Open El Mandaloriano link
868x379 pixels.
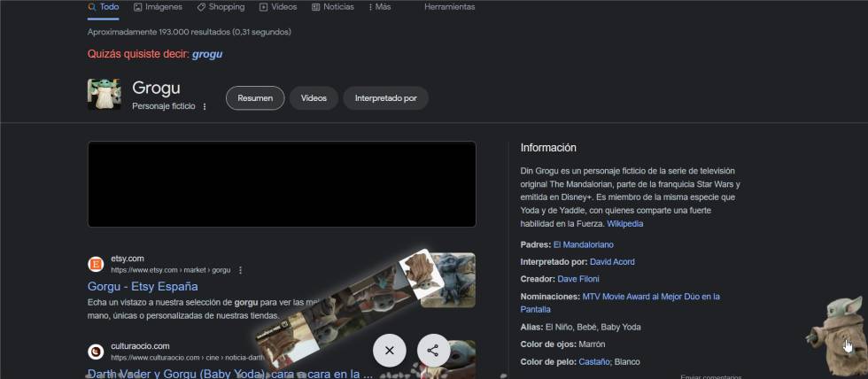[584, 244]
